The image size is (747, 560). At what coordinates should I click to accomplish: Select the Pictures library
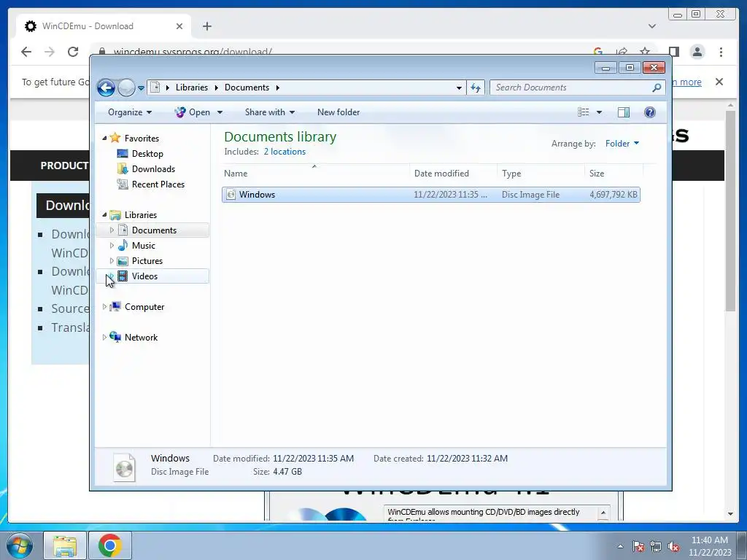tap(147, 260)
